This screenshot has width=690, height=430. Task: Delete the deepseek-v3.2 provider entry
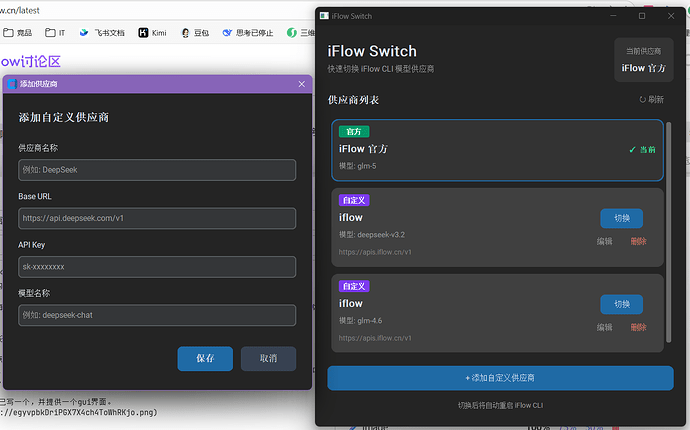(638, 241)
